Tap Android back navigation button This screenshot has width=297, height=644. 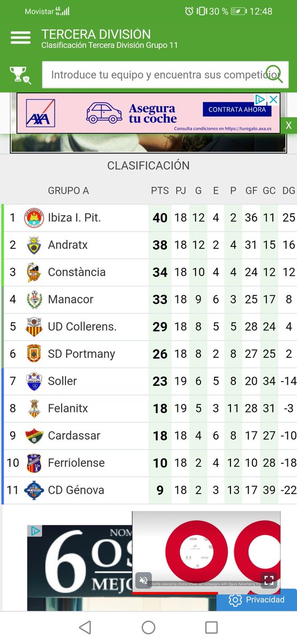coord(85,627)
